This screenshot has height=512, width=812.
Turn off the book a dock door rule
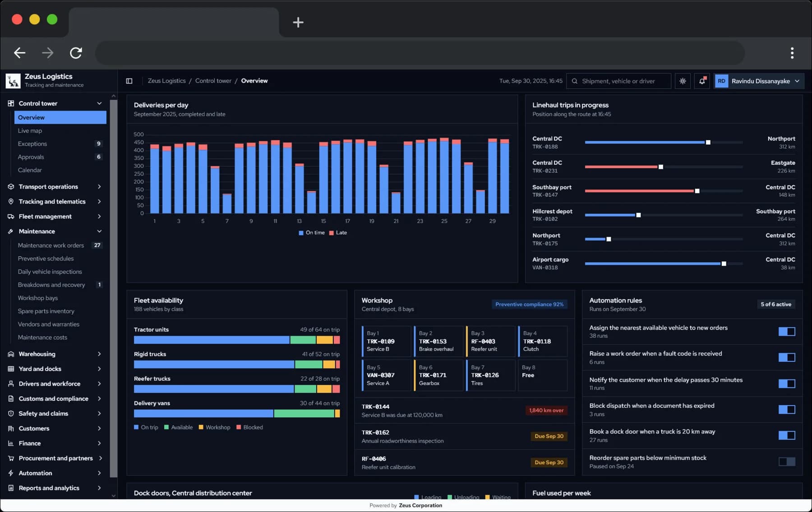pos(787,435)
